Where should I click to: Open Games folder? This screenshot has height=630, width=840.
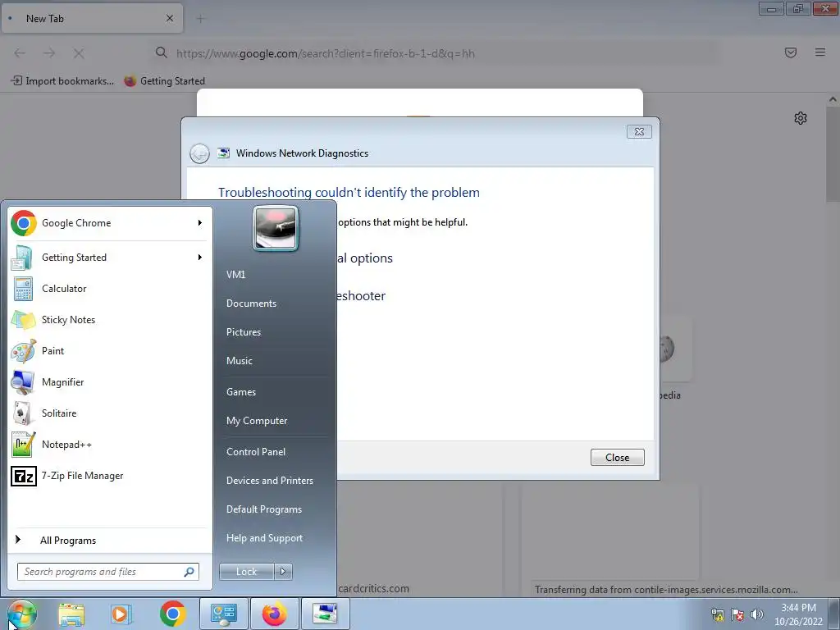point(241,392)
